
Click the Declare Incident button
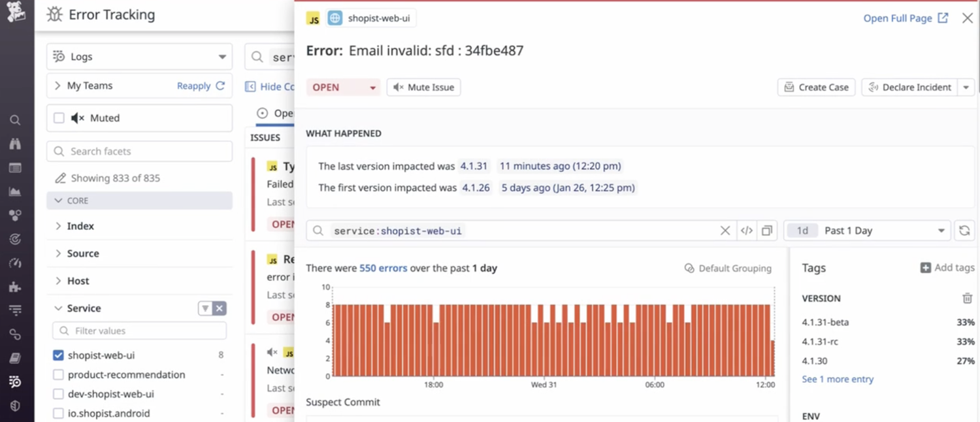(x=909, y=87)
